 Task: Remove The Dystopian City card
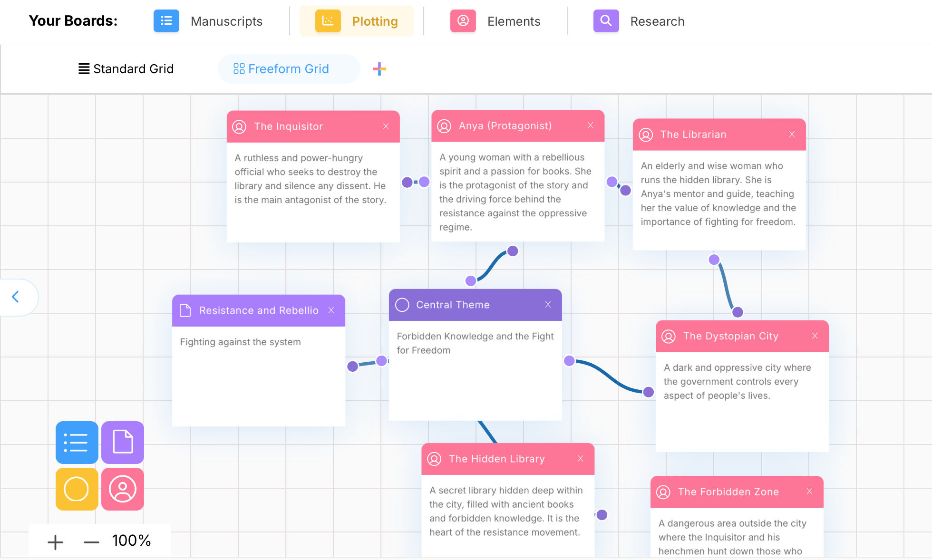[x=815, y=336]
